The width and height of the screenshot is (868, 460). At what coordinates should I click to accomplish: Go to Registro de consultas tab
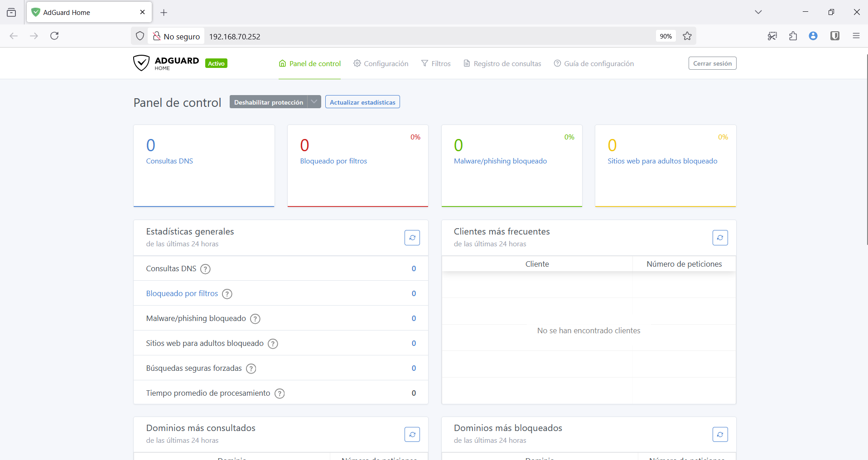pyautogui.click(x=502, y=64)
